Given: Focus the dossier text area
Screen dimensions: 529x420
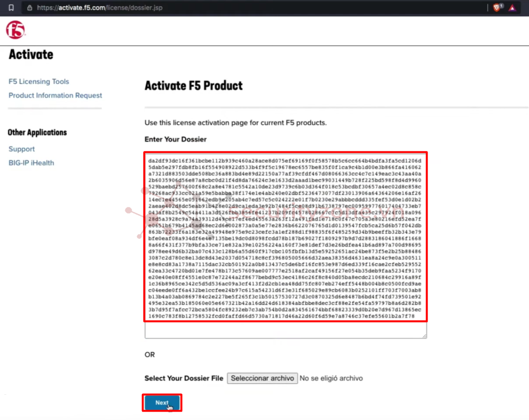Looking at the screenshot, I should [x=286, y=245].
